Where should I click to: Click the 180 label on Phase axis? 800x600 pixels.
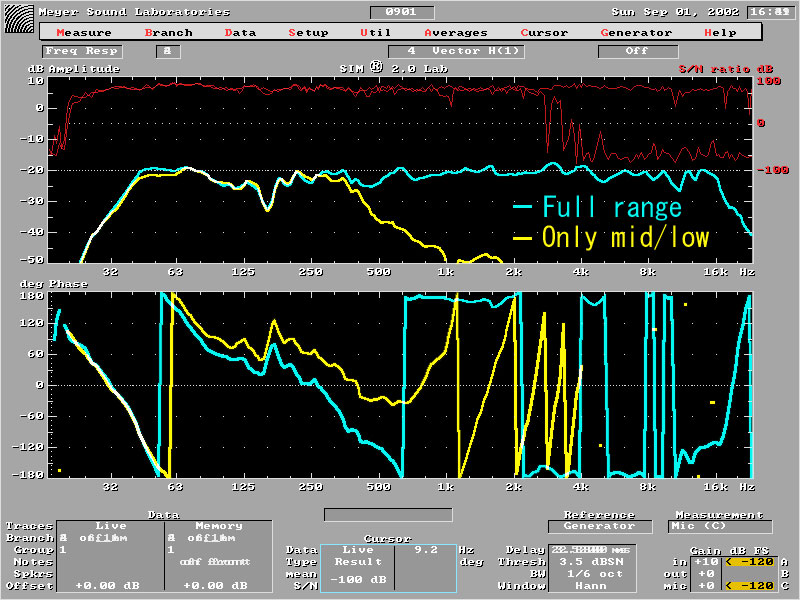point(32,295)
